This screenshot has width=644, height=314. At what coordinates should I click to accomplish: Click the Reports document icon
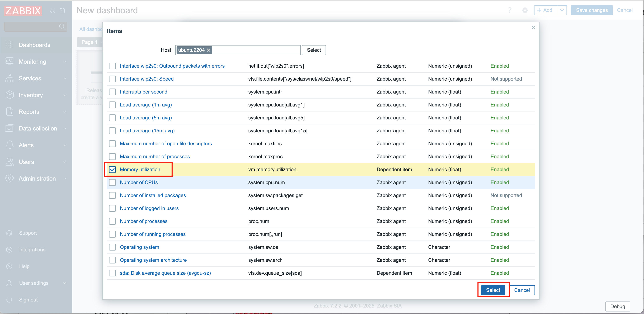[9, 112]
